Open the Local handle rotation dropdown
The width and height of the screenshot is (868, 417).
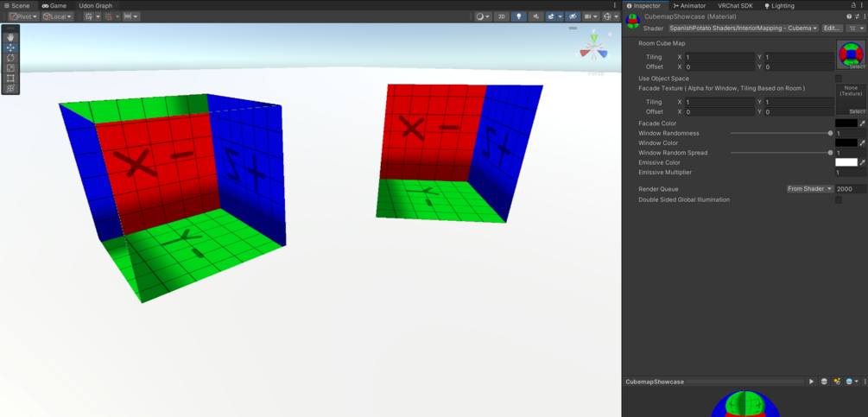pyautogui.click(x=58, y=16)
